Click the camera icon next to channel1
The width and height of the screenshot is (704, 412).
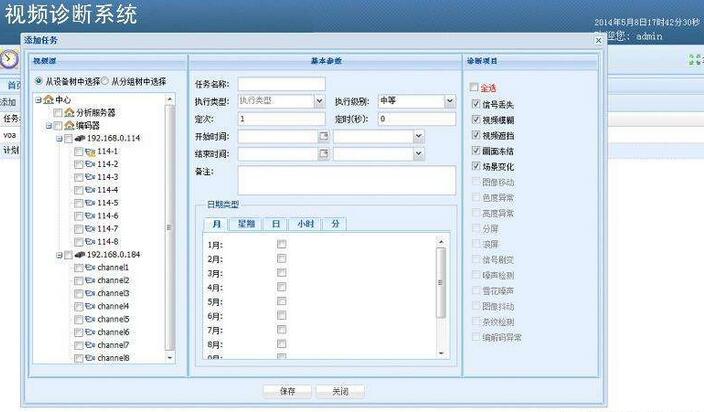tap(90, 268)
